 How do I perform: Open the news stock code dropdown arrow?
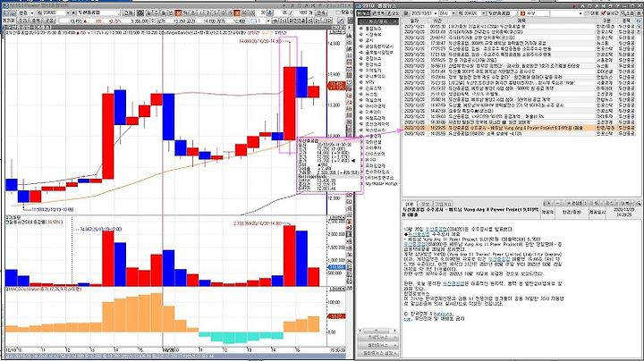(484, 13)
